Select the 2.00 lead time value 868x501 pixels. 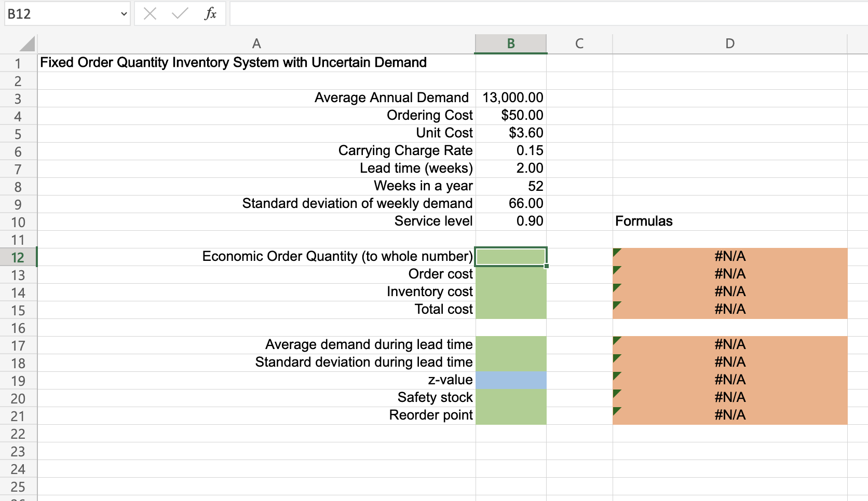[x=511, y=169]
